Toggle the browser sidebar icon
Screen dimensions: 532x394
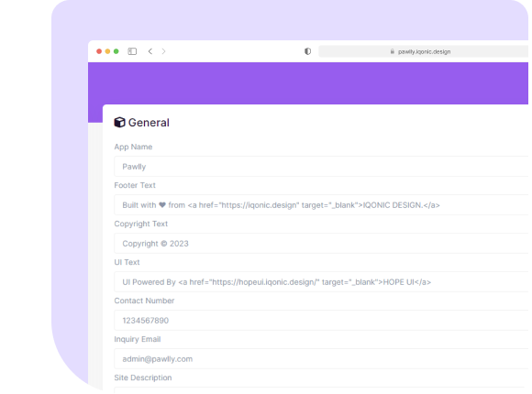132,51
